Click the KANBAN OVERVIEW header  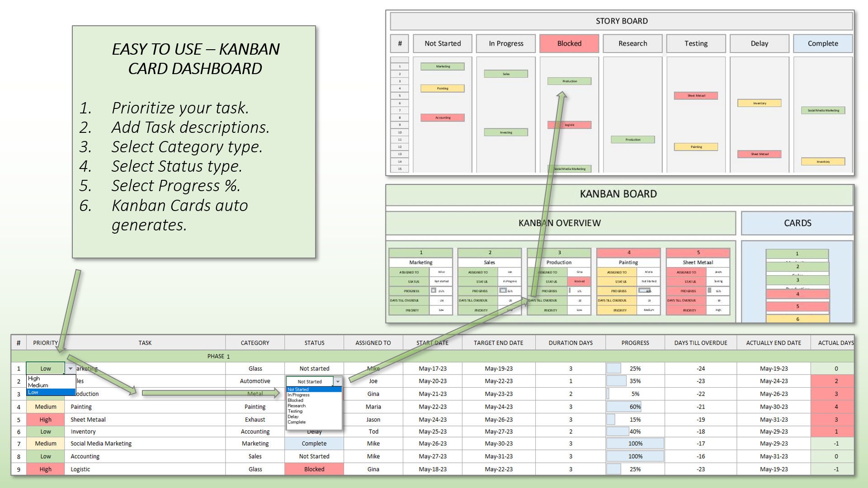[560, 223]
